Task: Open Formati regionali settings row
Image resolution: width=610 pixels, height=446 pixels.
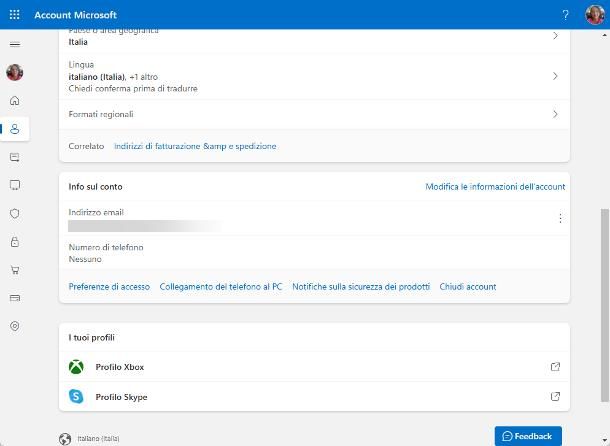Action: (314, 114)
